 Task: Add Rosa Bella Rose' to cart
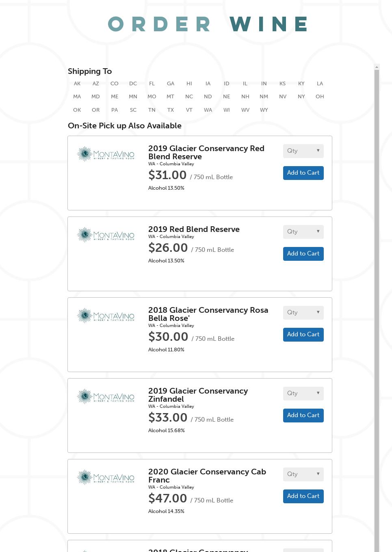pos(303,334)
